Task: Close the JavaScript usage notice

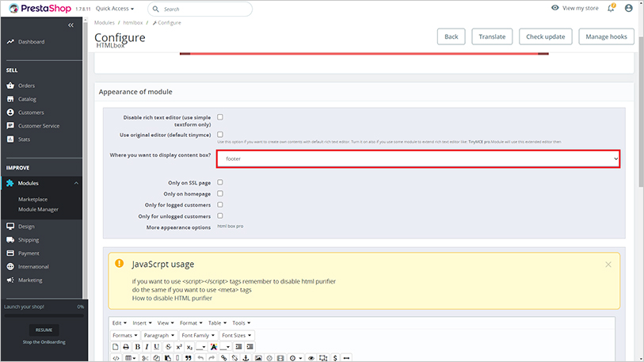Action: pyautogui.click(x=608, y=265)
